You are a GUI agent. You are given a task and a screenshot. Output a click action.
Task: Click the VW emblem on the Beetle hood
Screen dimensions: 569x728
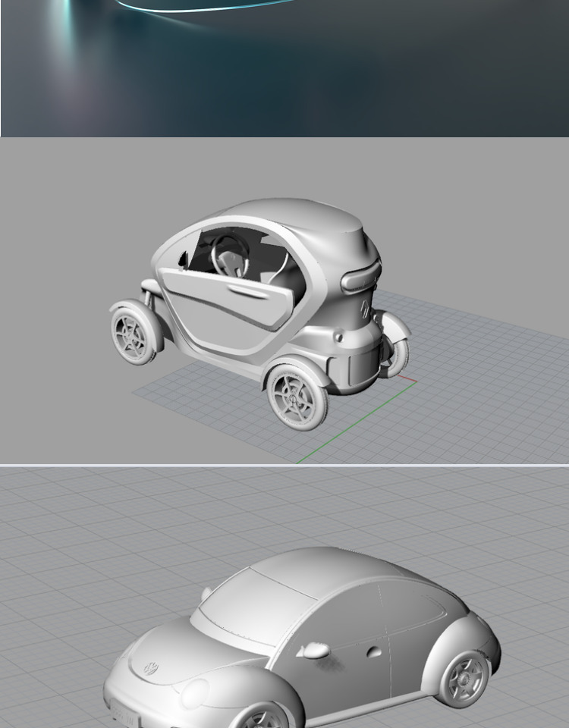pos(151,668)
